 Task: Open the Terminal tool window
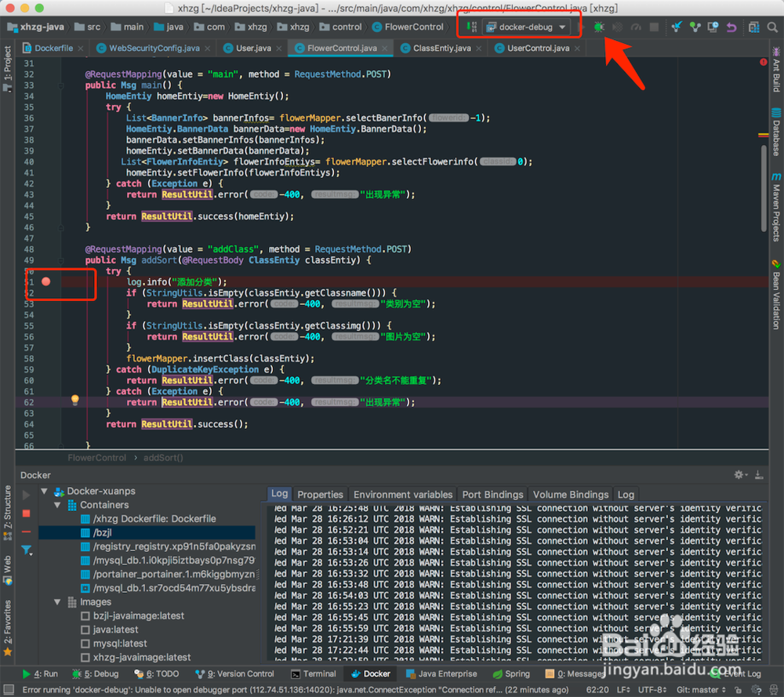[314, 674]
